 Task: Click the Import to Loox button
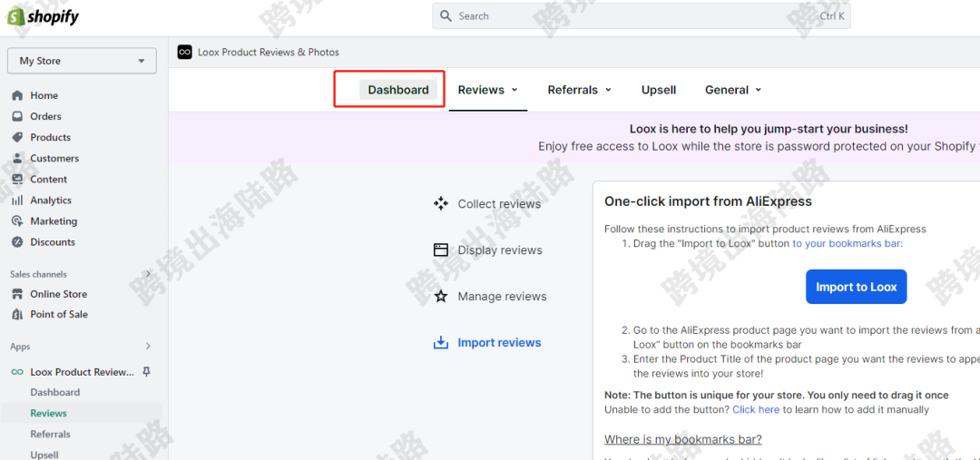857,287
